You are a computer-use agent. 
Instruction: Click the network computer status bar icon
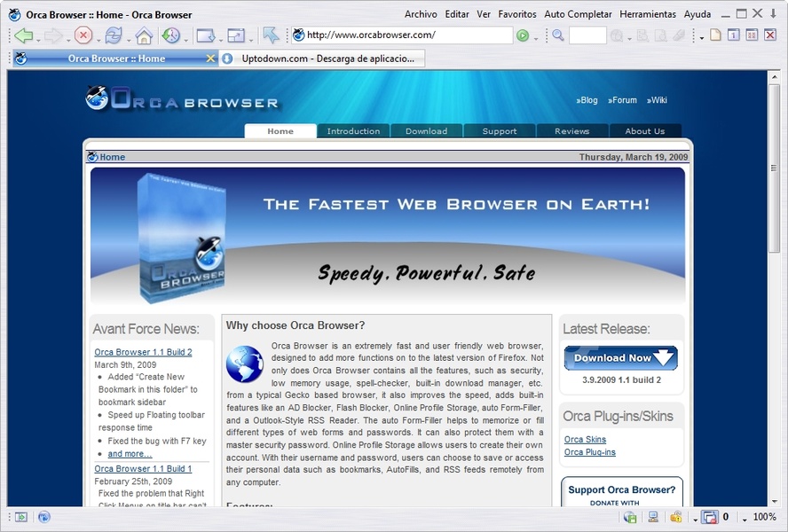653,517
